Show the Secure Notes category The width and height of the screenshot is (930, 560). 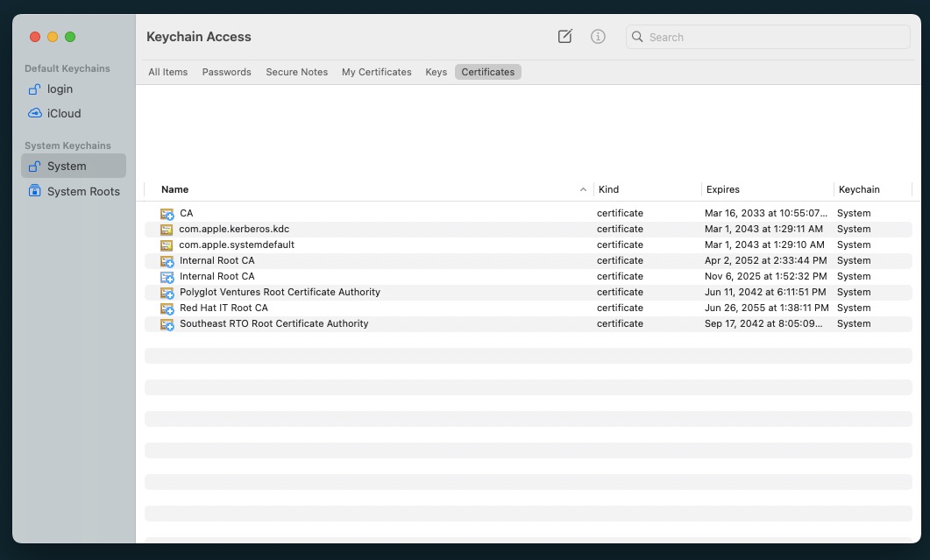coord(296,72)
